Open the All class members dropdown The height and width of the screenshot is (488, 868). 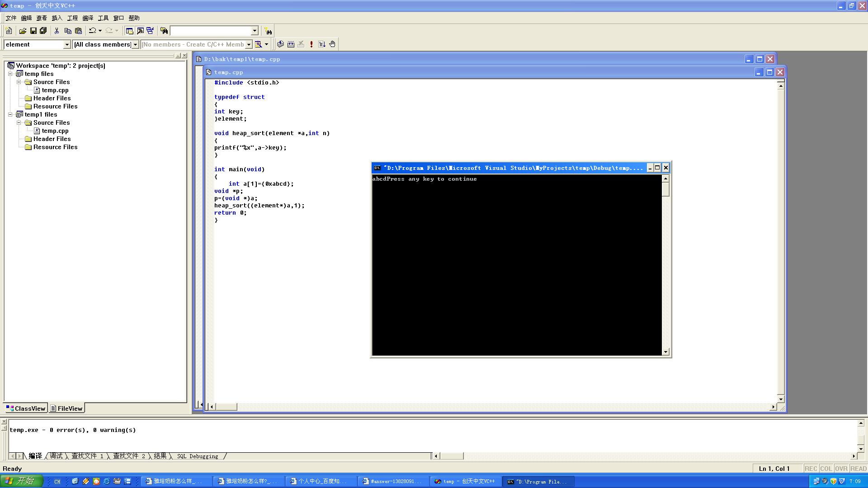click(135, 44)
